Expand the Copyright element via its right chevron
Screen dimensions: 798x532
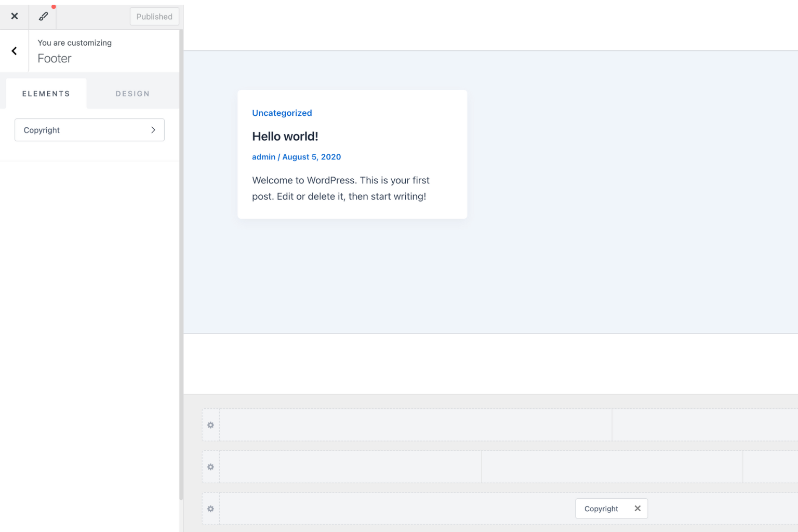tap(153, 130)
